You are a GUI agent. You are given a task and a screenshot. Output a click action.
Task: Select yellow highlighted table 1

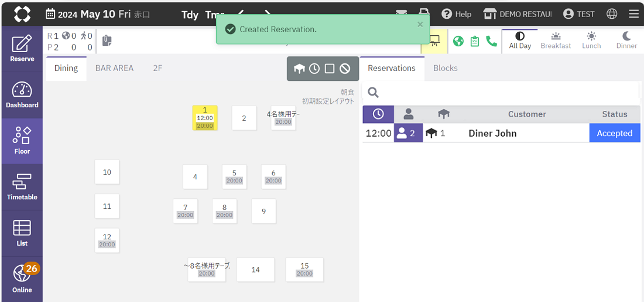pos(205,118)
